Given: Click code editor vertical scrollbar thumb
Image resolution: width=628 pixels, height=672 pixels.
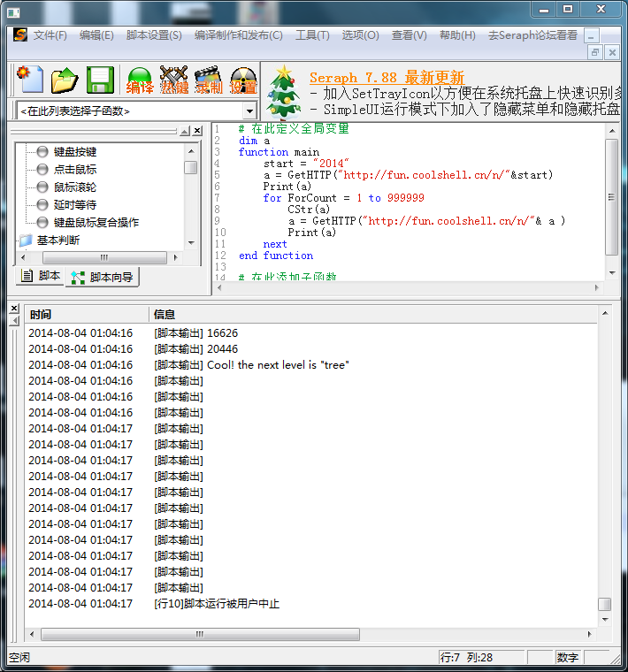Looking at the screenshot, I should [612, 197].
